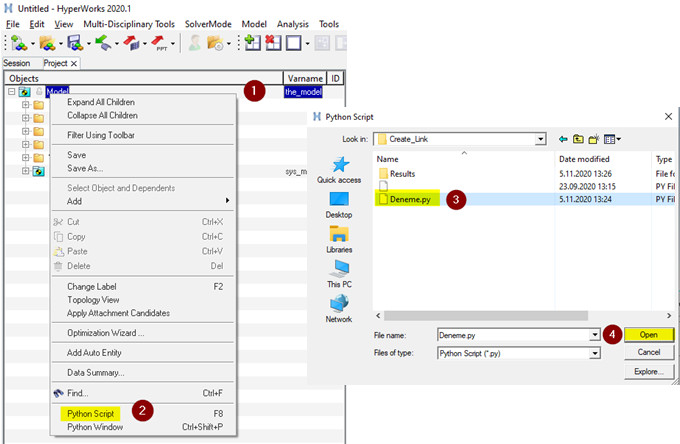Click the Up One Level folder icon

point(578,139)
